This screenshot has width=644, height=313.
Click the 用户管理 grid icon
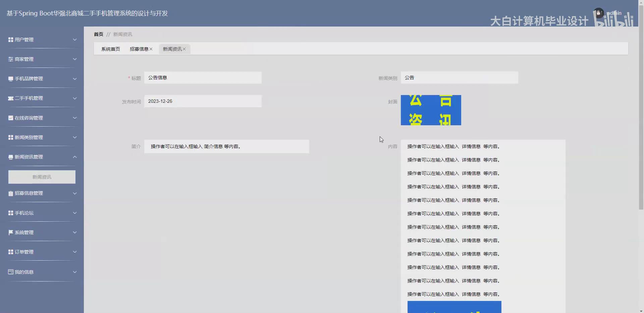(11, 40)
